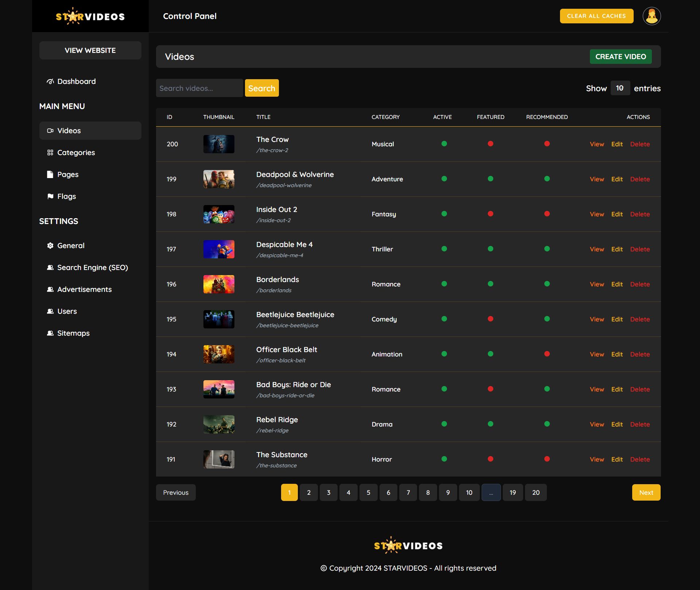The image size is (700, 590).
Task: Open the Dashboard menu item
Action: [90, 81]
